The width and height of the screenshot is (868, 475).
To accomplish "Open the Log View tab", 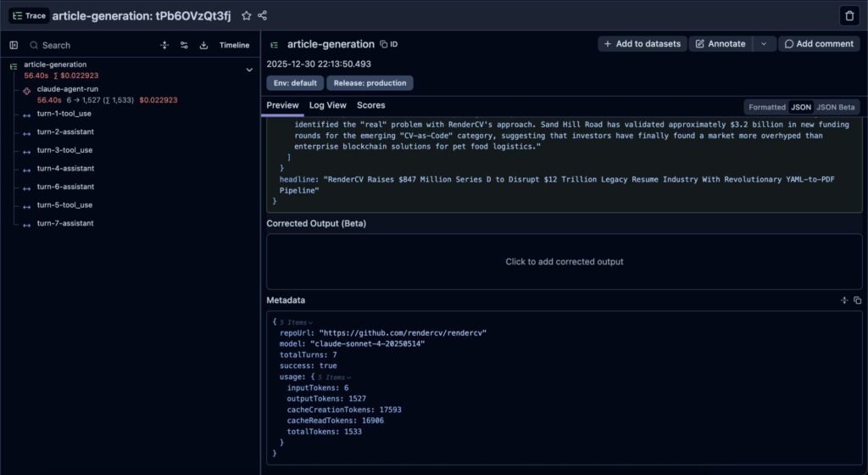I will (x=327, y=105).
